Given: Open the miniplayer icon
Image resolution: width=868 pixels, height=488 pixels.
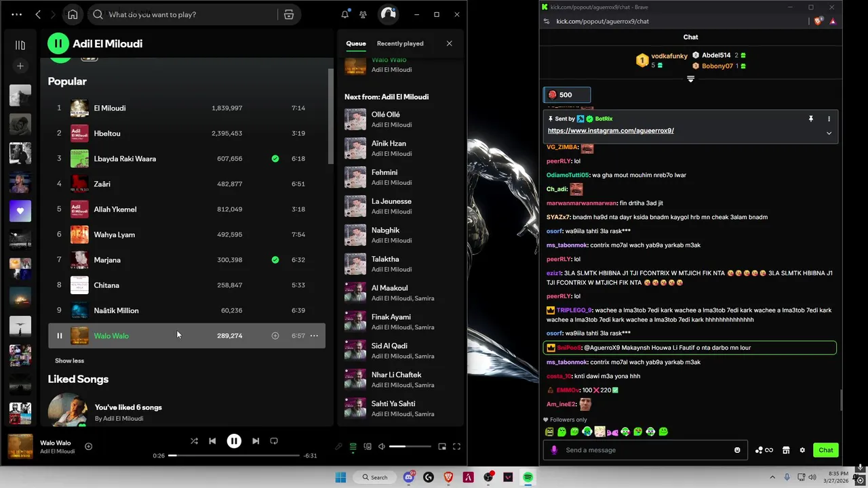Looking at the screenshot, I should 442,446.
